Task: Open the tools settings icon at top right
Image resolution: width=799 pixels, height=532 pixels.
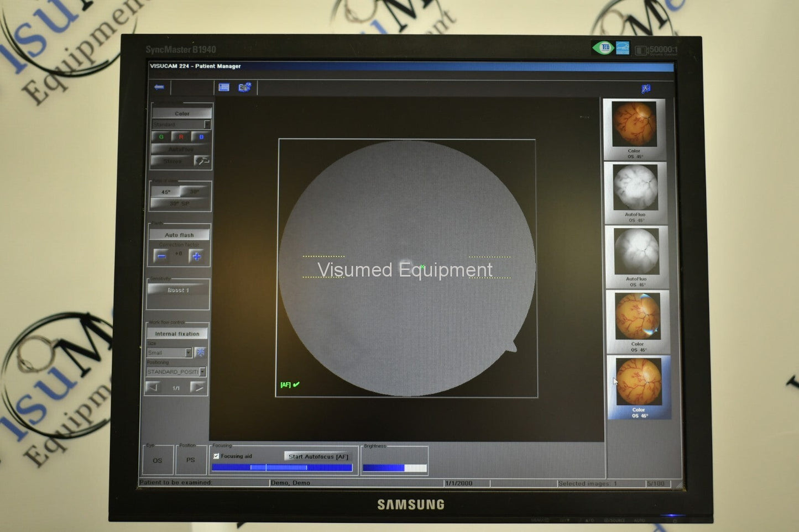Action: (x=646, y=89)
